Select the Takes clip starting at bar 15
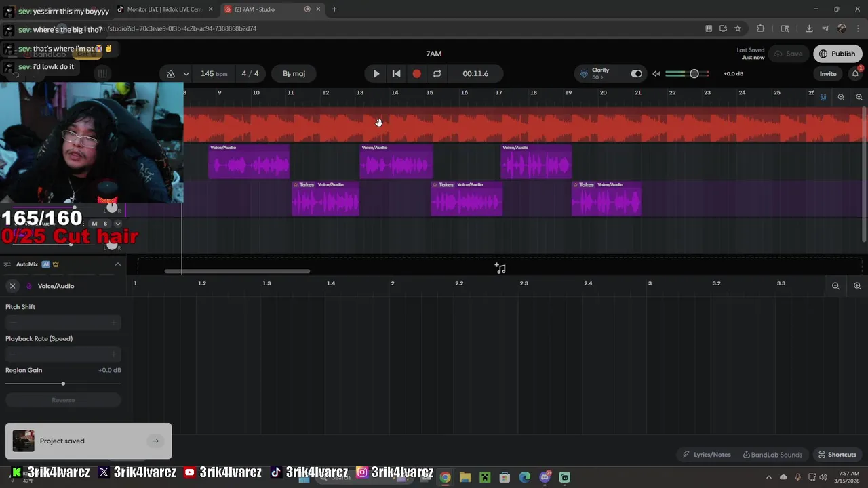868x488 pixels. 467,198
